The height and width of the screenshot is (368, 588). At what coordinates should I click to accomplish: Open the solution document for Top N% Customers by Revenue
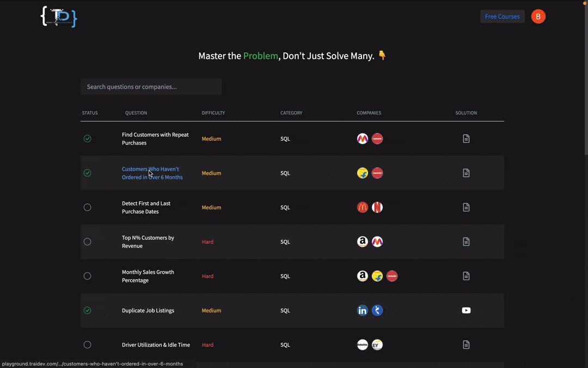pyautogui.click(x=466, y=242)
